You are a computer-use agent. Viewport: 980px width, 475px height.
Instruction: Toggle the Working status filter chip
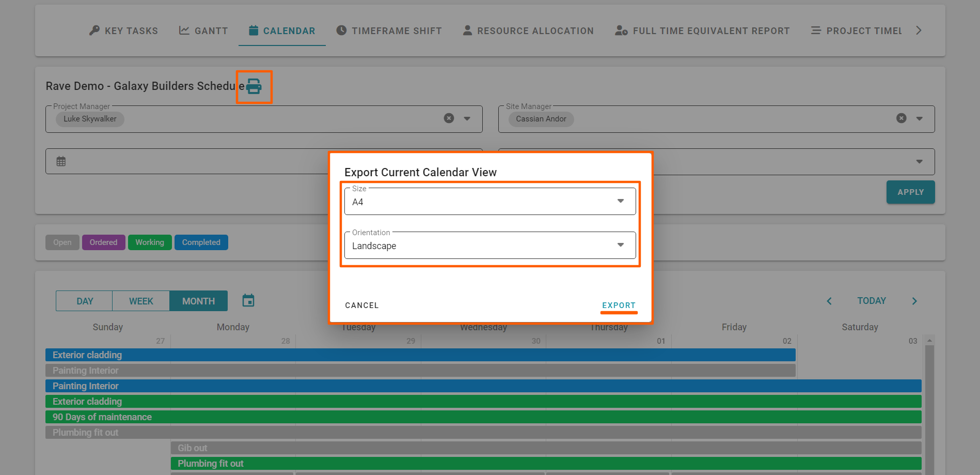click(x=150, y=242)
